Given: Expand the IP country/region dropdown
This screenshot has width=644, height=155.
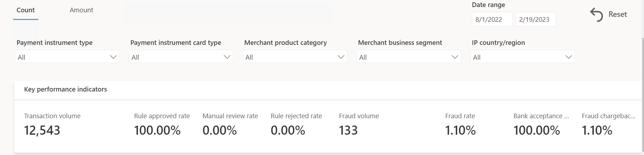Looking at the screenshot, I should [x=522, y=57].
